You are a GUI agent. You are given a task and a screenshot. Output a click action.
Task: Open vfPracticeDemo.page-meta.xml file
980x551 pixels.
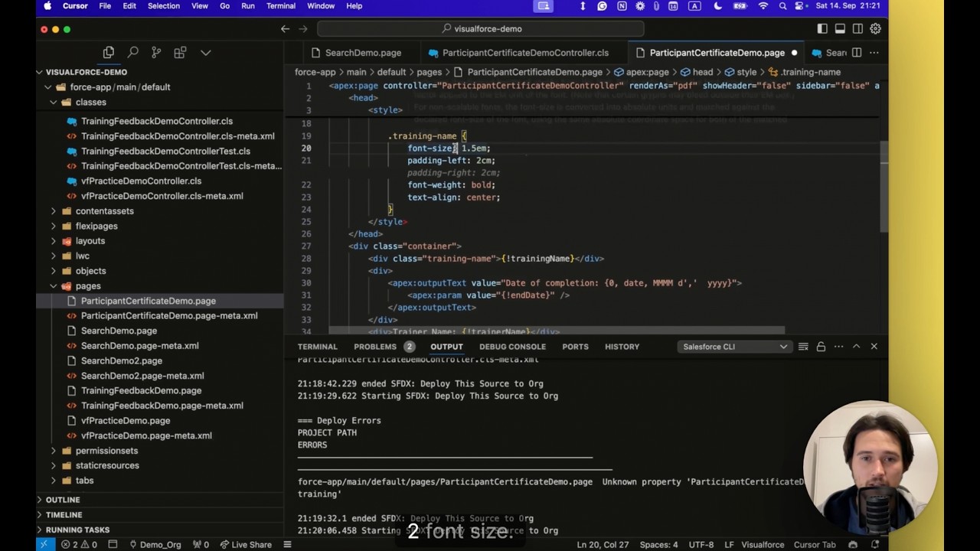146,436
